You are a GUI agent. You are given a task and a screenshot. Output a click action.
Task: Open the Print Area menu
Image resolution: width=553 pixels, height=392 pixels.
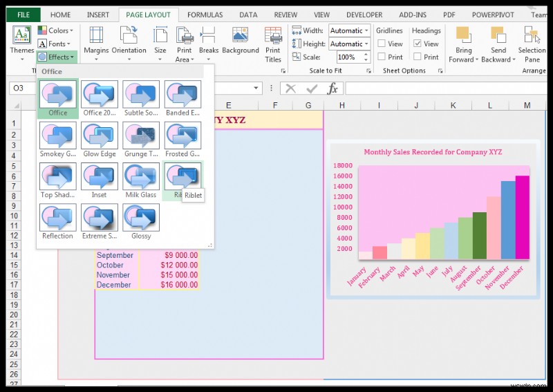click(185, 44)
